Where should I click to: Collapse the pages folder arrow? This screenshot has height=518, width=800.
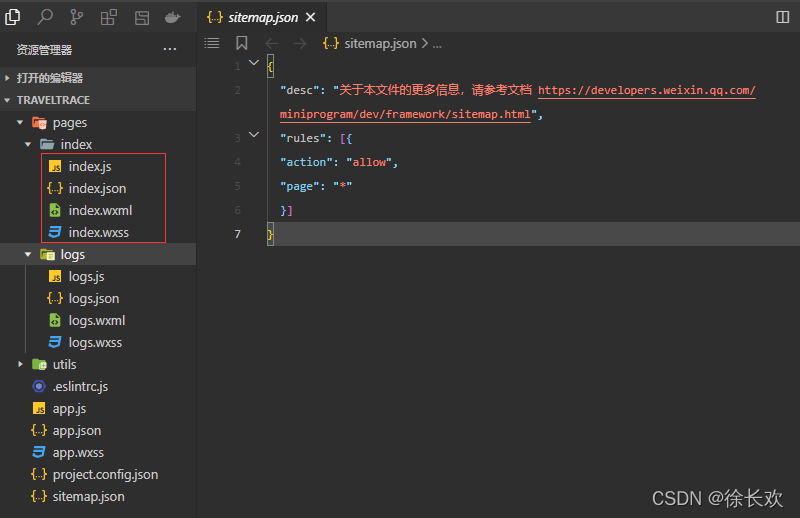click(x=20, y=122)
